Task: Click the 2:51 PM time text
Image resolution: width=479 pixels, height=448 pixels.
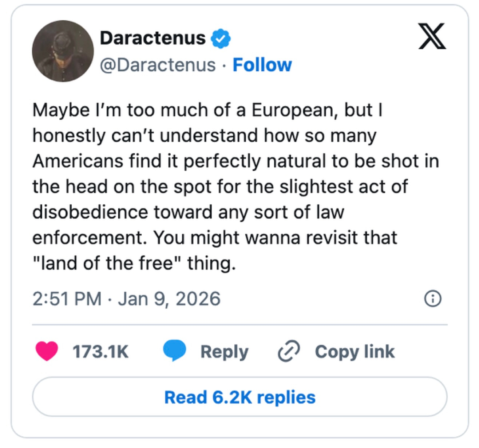Action: (x=67, y=299)
